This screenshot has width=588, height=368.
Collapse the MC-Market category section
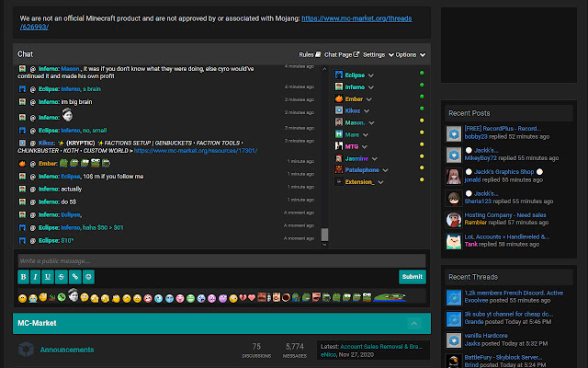tap(414, 323)
